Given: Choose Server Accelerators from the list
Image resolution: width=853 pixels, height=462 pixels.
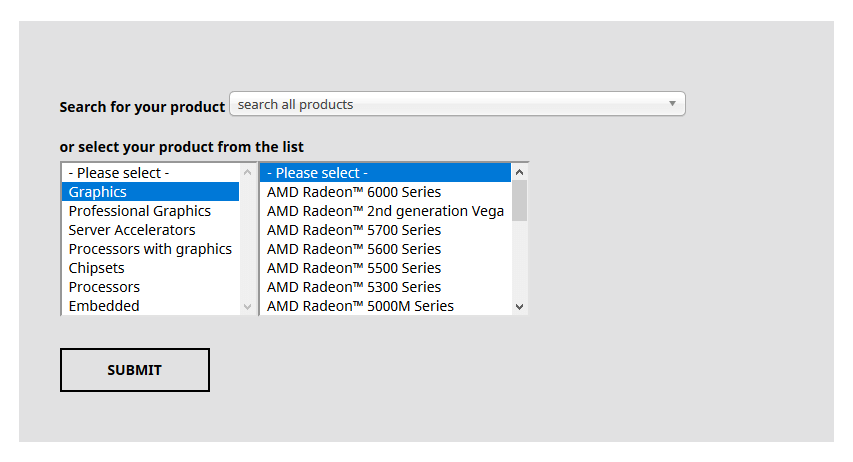Looking at the screenshot, I should click(x=150, y=230).
